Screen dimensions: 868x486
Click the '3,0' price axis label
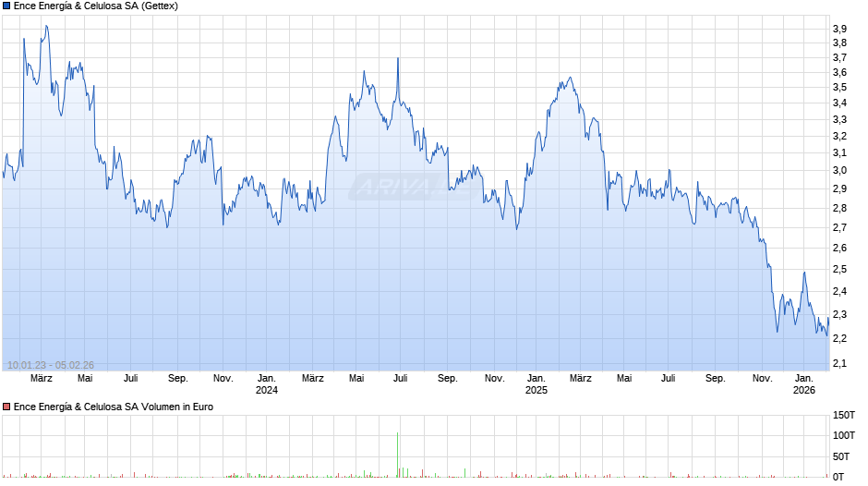[x=839, y=171]
